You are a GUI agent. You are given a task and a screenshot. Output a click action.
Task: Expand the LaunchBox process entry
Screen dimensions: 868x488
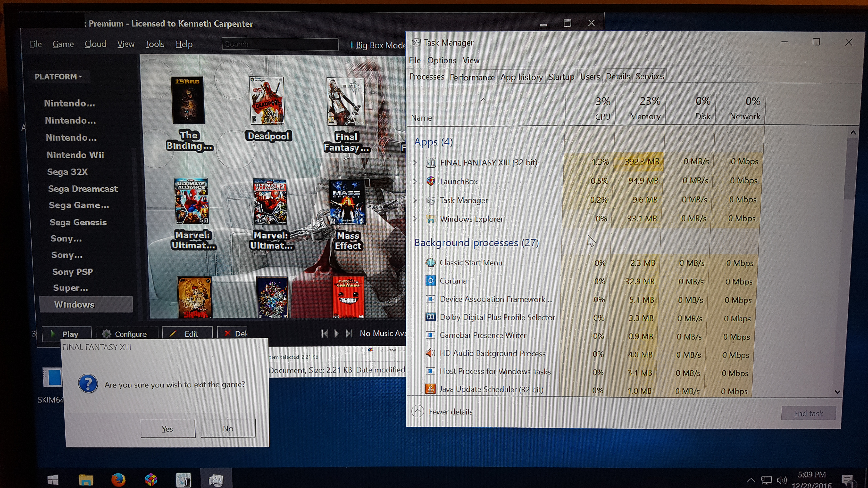pos(415,181)
